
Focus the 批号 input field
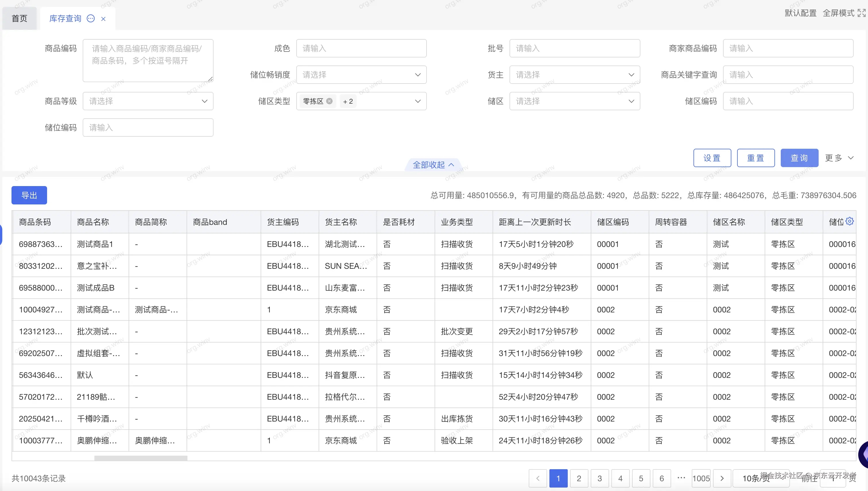pyautogui.click(x=574, y=49)
